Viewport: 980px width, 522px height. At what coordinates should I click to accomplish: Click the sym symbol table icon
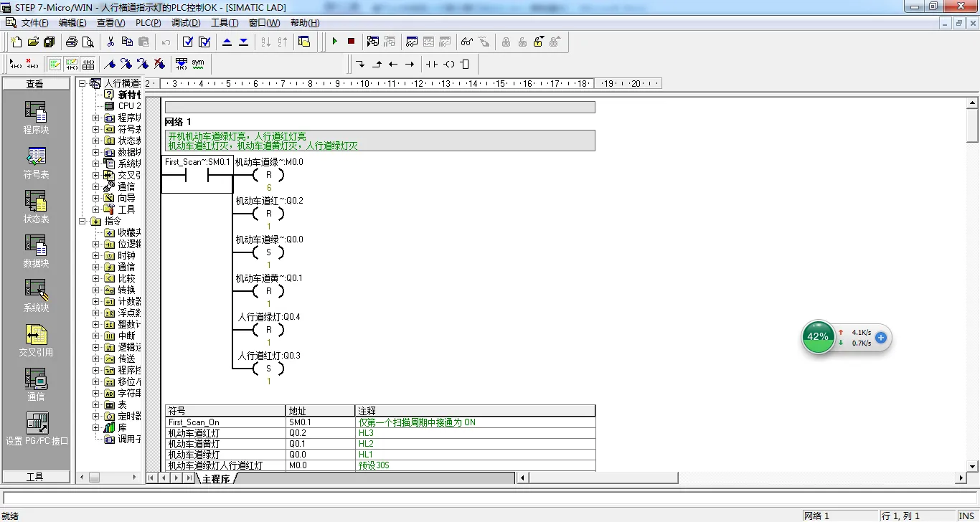[198, 64]
